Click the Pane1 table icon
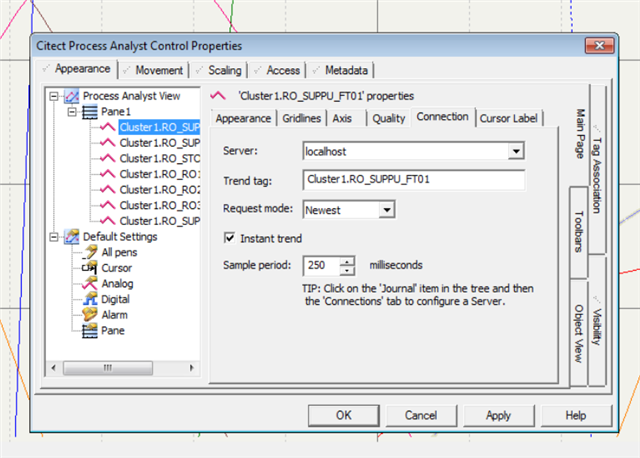The image size is (640, 458). pos(90,112)
